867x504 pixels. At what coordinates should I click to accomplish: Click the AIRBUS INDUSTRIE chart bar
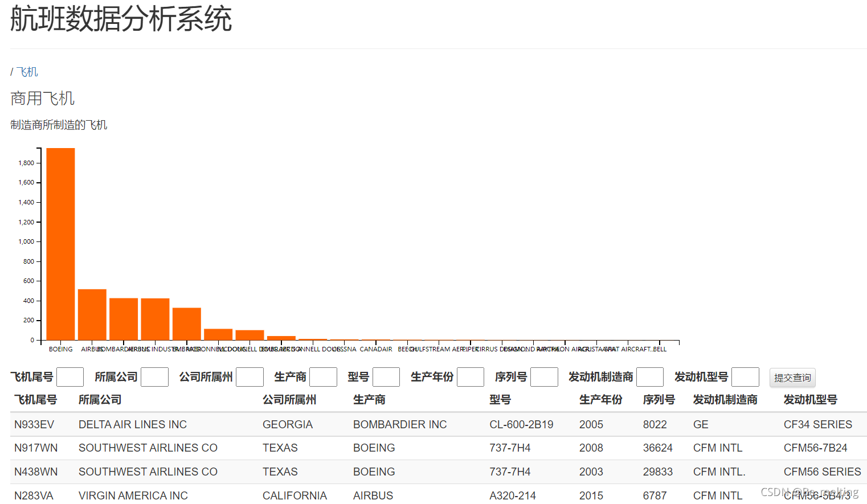tap(155, 319)
